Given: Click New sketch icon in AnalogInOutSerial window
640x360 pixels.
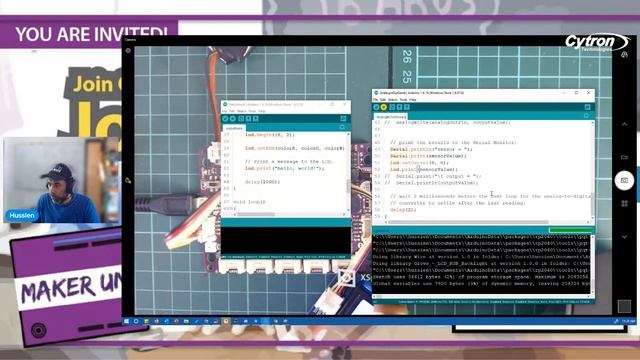Looking at the screenshot, I should click(x=392, y=107).
